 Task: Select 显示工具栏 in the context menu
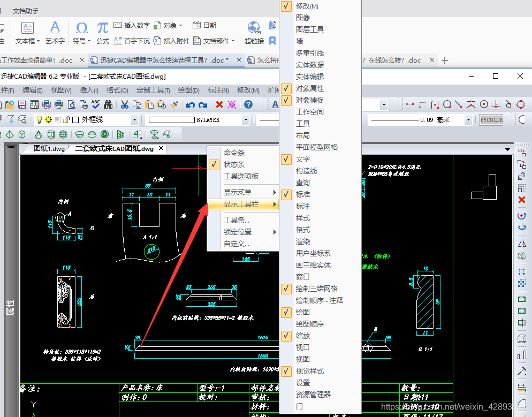pos(243,204)
